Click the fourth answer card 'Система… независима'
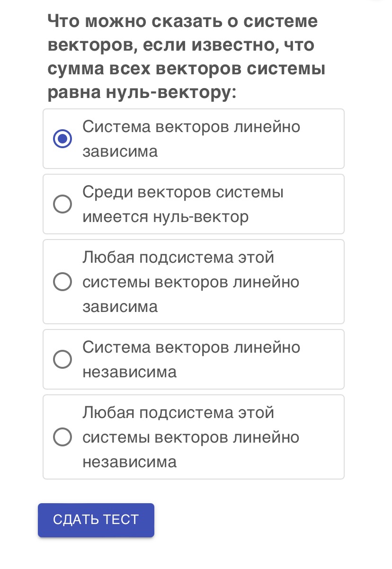This screenshot has width=392, height=569. [x=194, y=359]
